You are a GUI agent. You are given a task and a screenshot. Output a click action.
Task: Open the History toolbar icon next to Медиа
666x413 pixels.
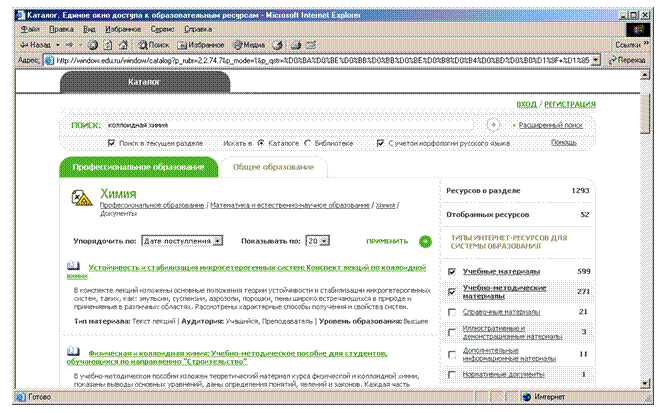277,45
